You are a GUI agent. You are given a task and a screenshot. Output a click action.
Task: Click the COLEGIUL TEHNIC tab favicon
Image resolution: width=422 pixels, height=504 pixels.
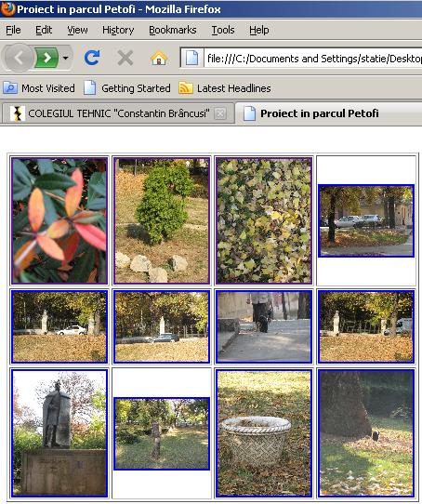[x=18, y=113]
